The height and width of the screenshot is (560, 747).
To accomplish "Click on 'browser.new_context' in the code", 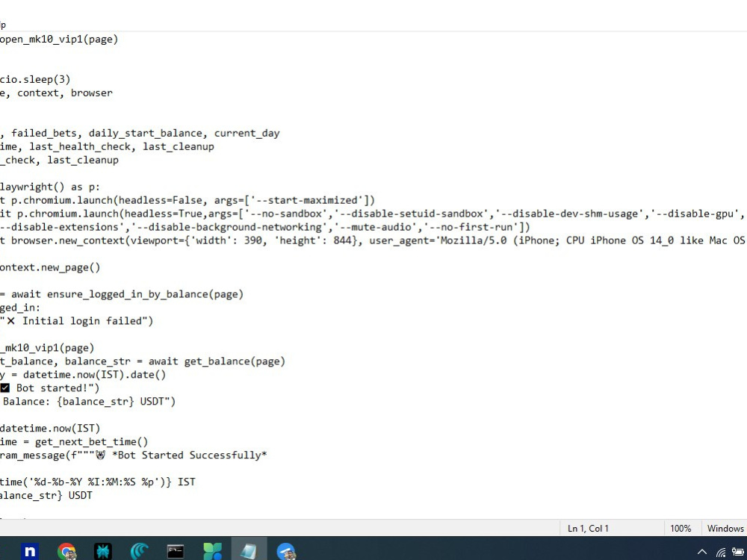I will (x=68, y=240).
